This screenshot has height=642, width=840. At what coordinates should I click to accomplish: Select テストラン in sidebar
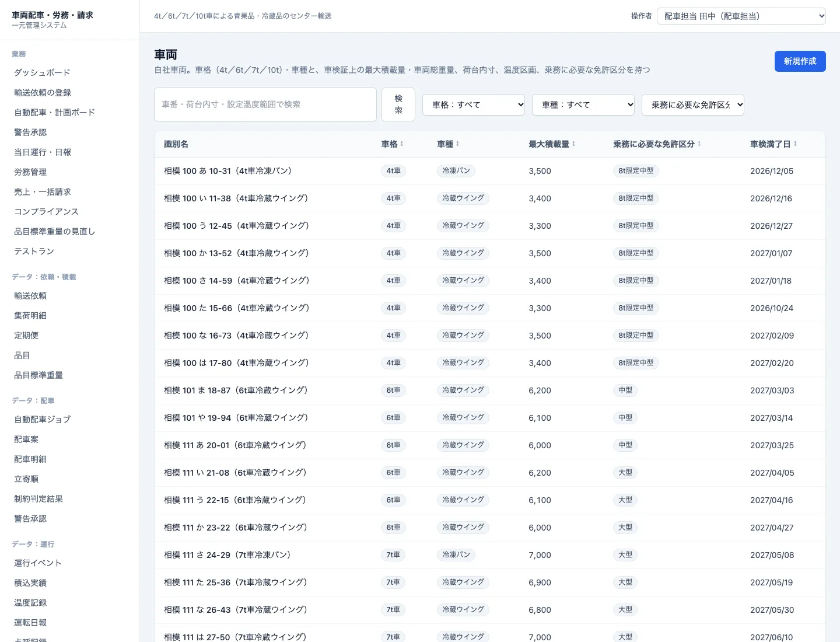34,252
